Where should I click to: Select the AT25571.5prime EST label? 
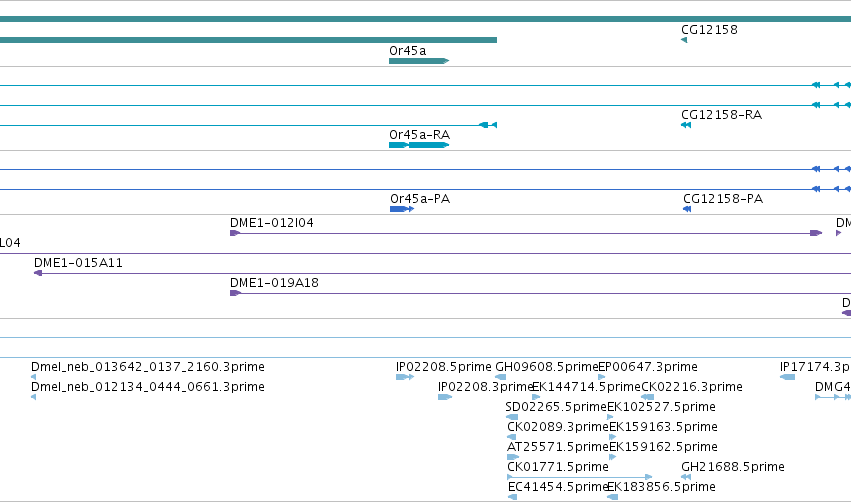click(557, 447)
